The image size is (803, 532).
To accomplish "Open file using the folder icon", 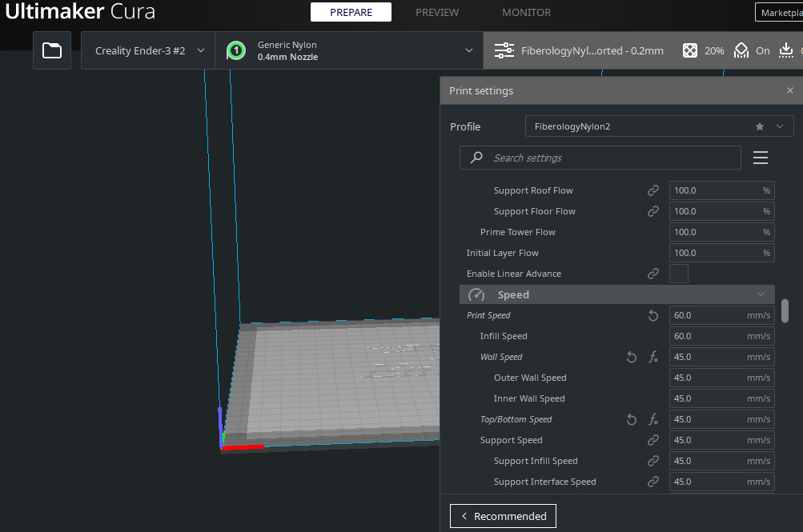I will 52,50.
